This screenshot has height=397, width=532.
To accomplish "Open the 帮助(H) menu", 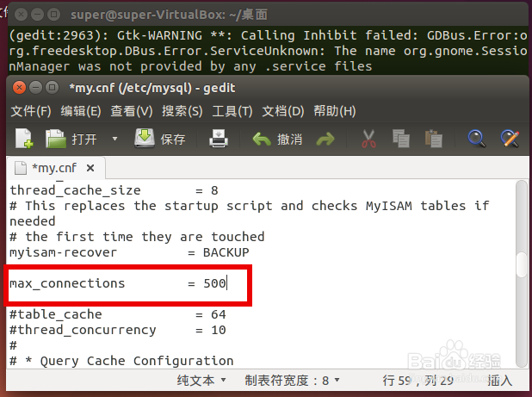I will [335, 111].
